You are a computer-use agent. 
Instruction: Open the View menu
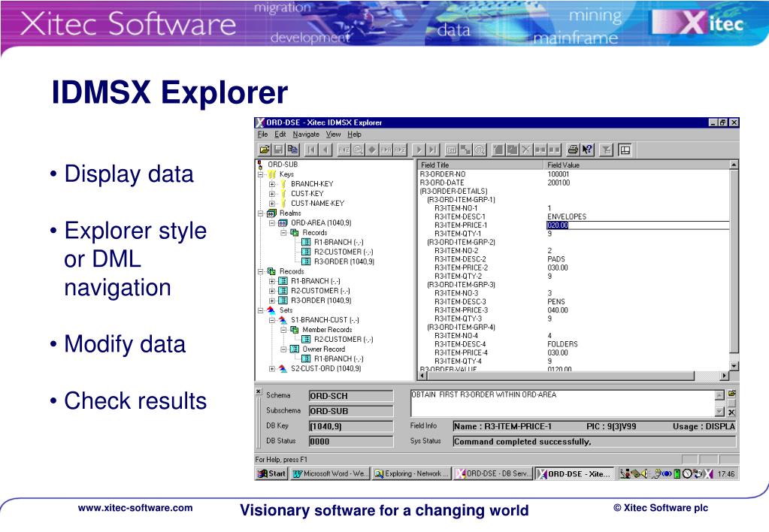334,135
